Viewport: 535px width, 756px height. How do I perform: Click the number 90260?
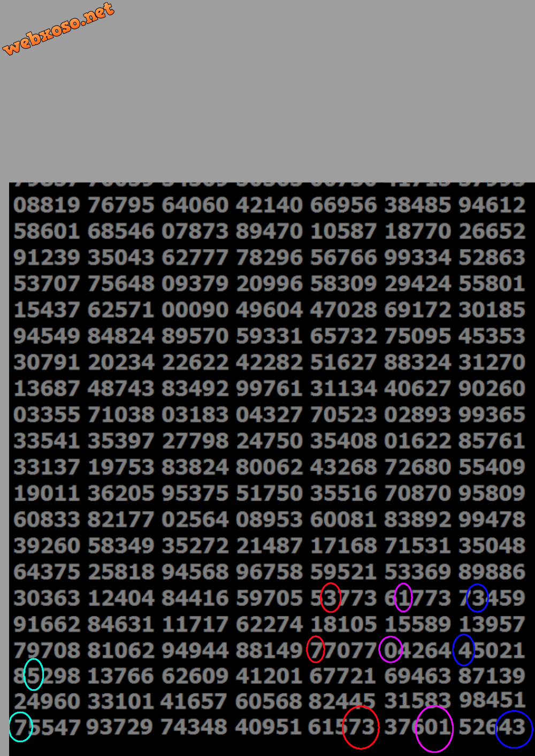pyautogui.click(x=492, y=388)
